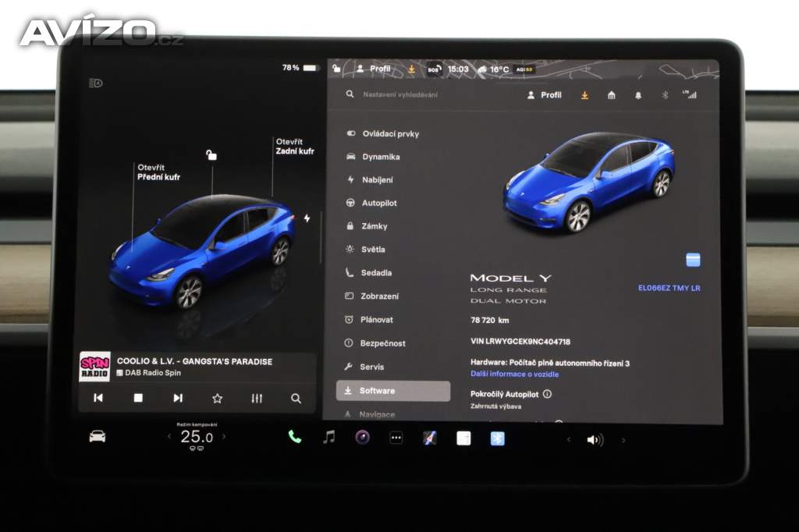
Task: Toggle the door lock icon above car
Action: pos(211,155)
